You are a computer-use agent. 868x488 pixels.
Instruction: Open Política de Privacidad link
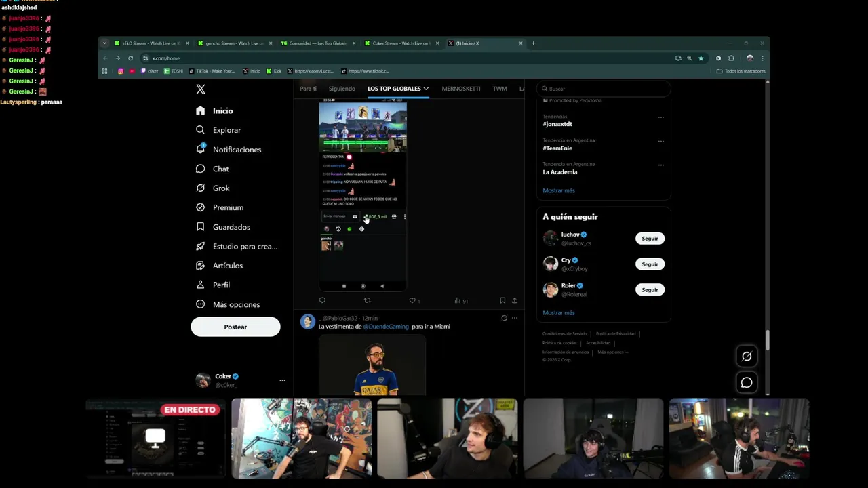[x=616, y=334]
